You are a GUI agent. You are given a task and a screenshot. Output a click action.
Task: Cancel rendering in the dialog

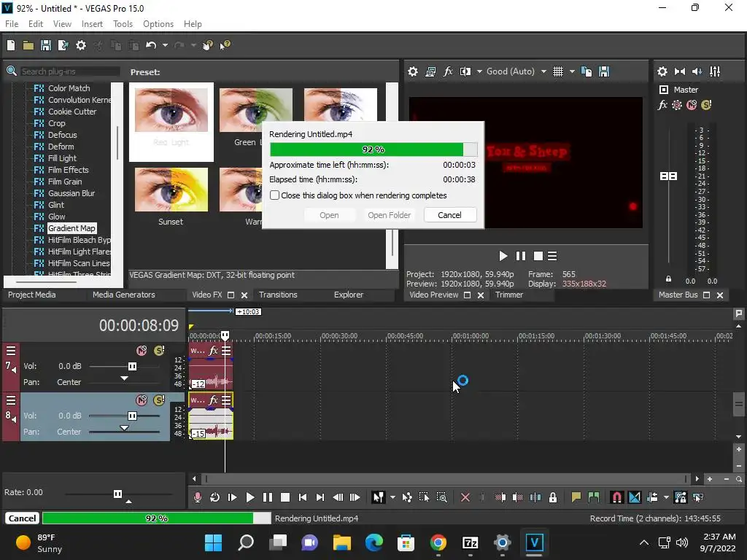point(449,215)
